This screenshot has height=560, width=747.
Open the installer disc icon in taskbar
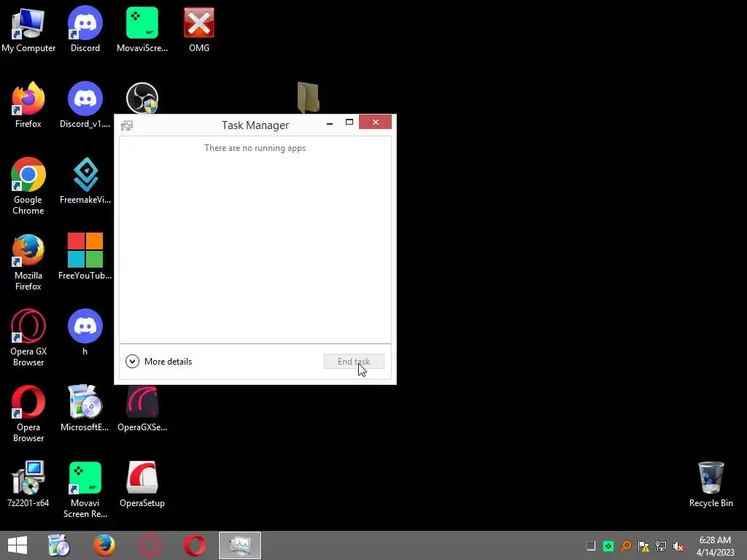(59, 545)
